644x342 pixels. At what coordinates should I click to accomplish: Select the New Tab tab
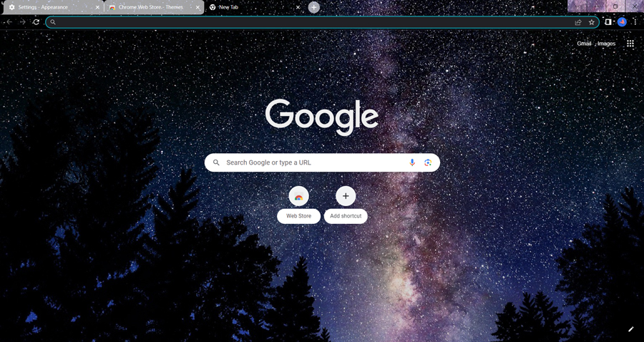click(x=254, y=7)
